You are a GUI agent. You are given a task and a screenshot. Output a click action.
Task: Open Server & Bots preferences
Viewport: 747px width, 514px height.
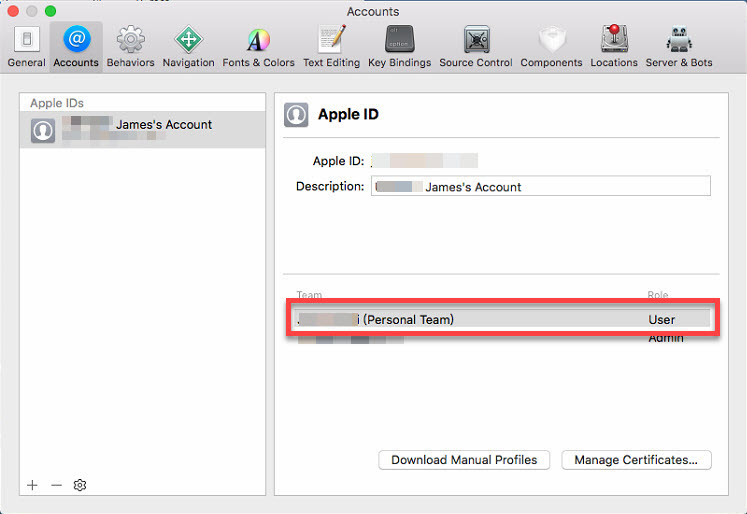tap(679, 47)
